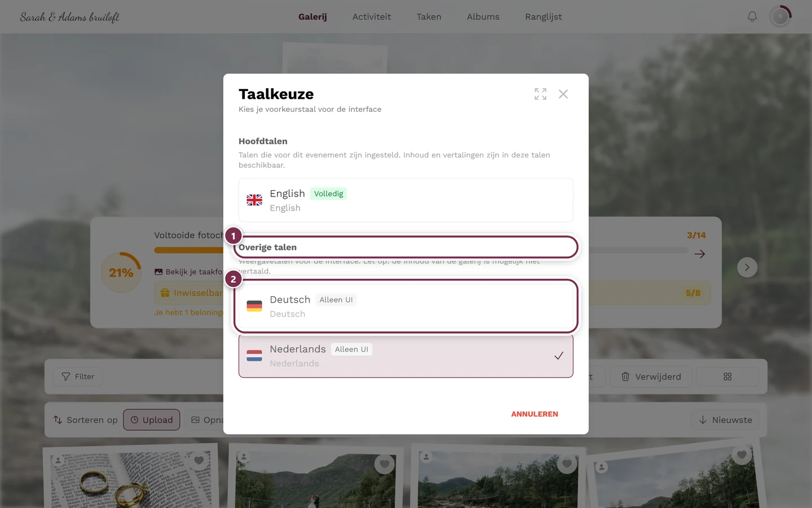Like the second mountain photo
This screenshot has height=508, width=812.
pos(385,464)
